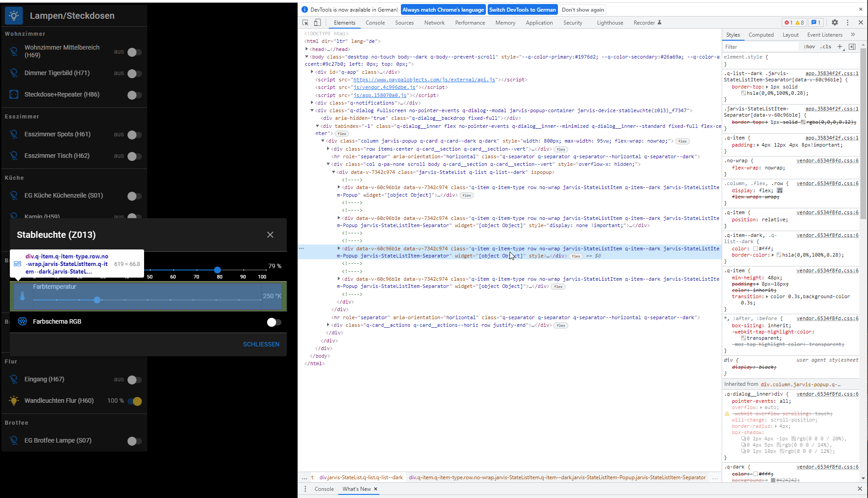The height and width of the screenshot is (498, 868).
Task: Collapse the q-dialog fullscreen div node
Action: [312, 110]
